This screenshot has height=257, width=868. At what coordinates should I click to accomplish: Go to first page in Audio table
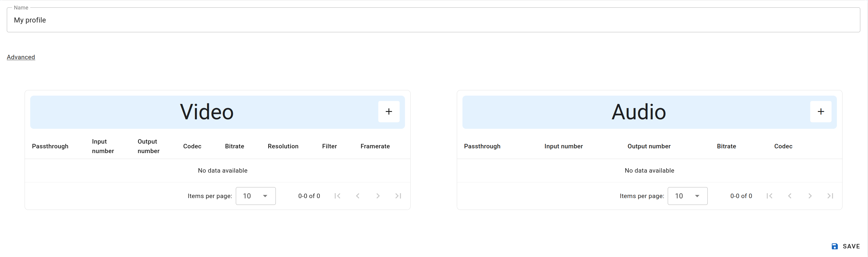pyautogui.click(x=769, y=196)
